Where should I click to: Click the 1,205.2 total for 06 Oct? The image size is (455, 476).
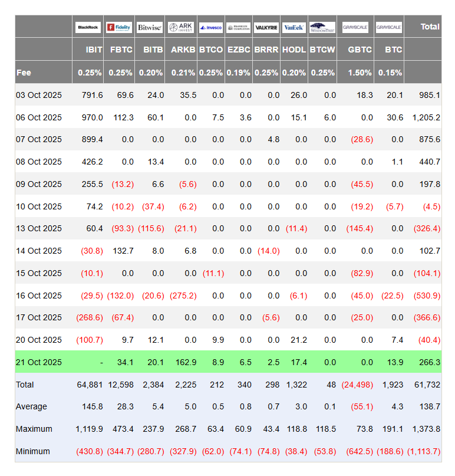point(426,117)
